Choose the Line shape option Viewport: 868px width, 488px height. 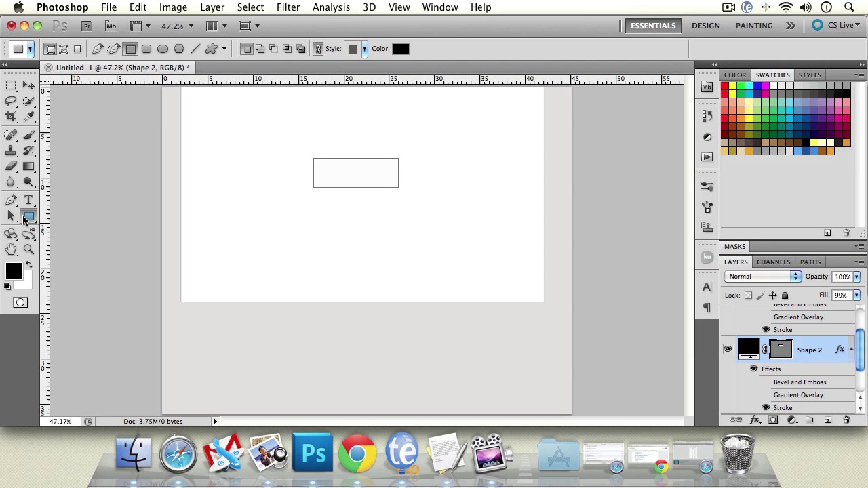tap(195, 49)
